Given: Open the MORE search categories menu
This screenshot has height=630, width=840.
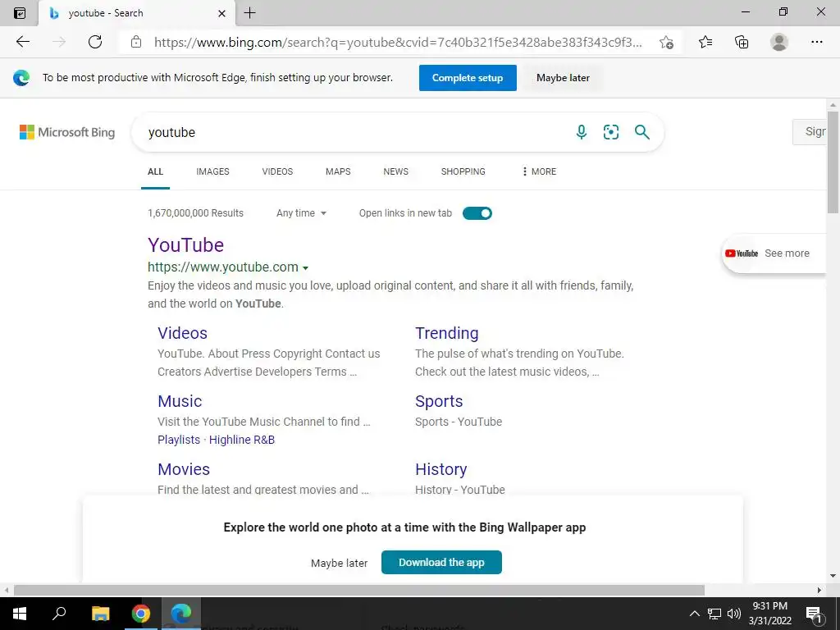Looking at the screenshot, I should click(x=539, y=171).
